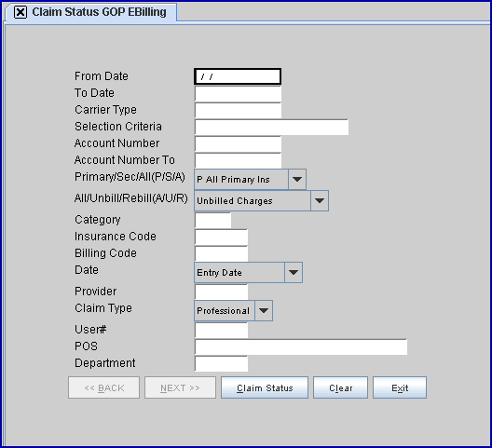Image resolution: width=492 pixels, height=448 pixels.
Task: Select the Claim Status GOP EBilling tab
Action: tap(91, 12)
